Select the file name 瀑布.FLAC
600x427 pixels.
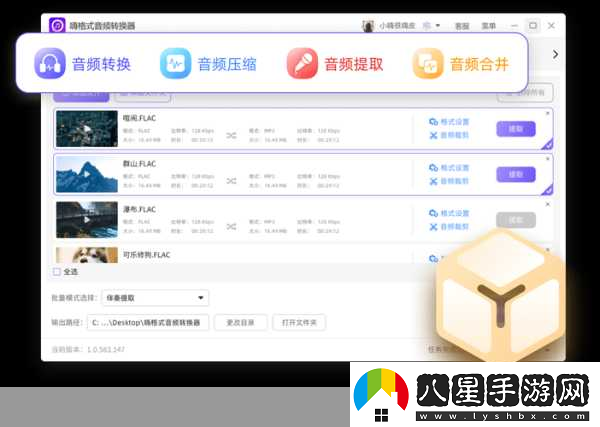coord(139,209)
